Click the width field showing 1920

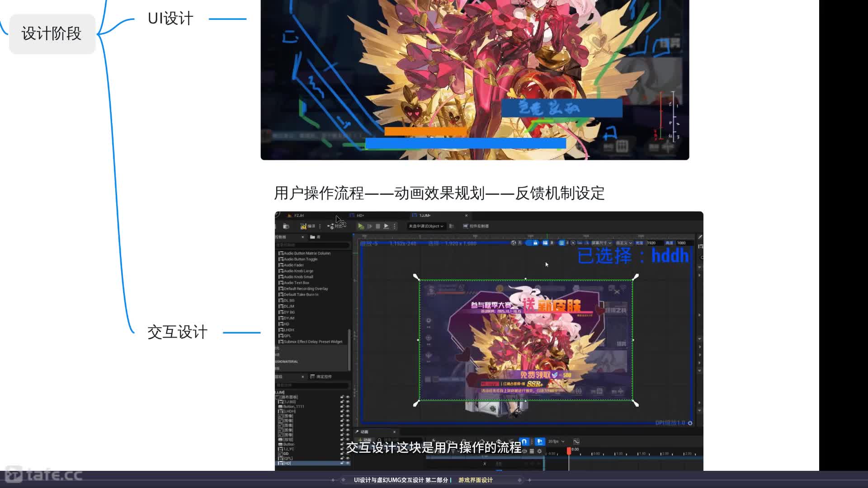[652, 243]
